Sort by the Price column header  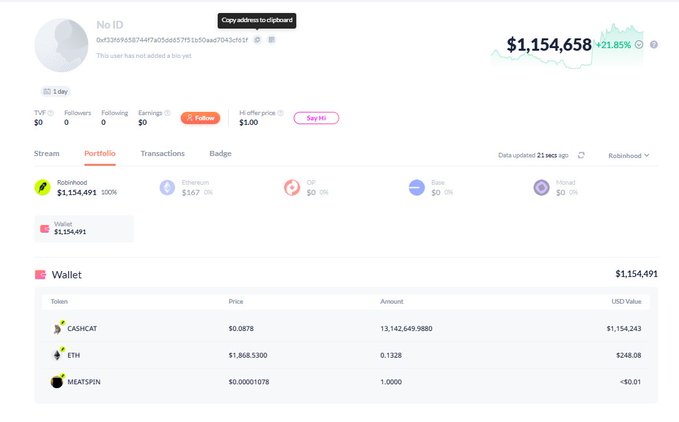click(236, 301)
